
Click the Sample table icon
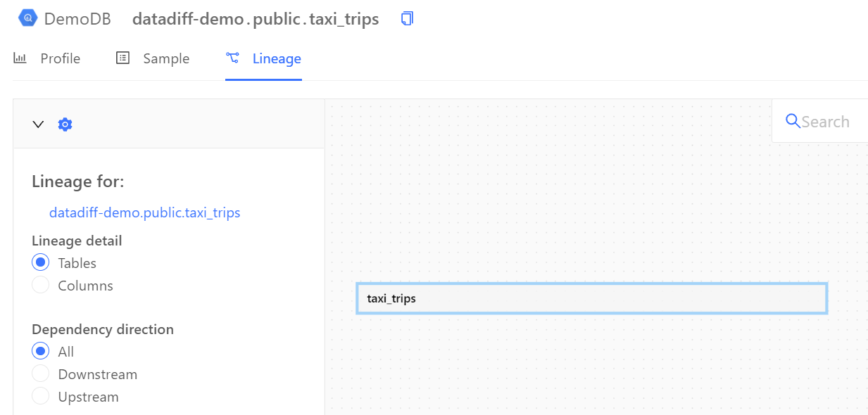coord(122,58)
